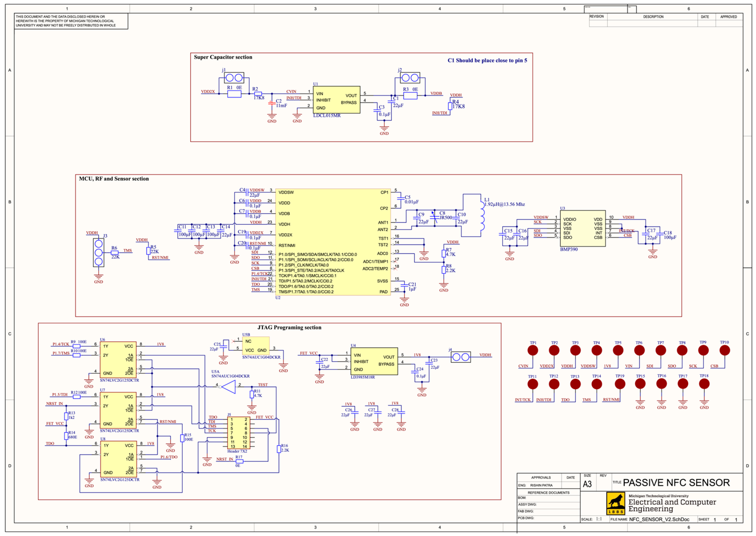Select test point TP18 grounded pad

tap(704, 384)
